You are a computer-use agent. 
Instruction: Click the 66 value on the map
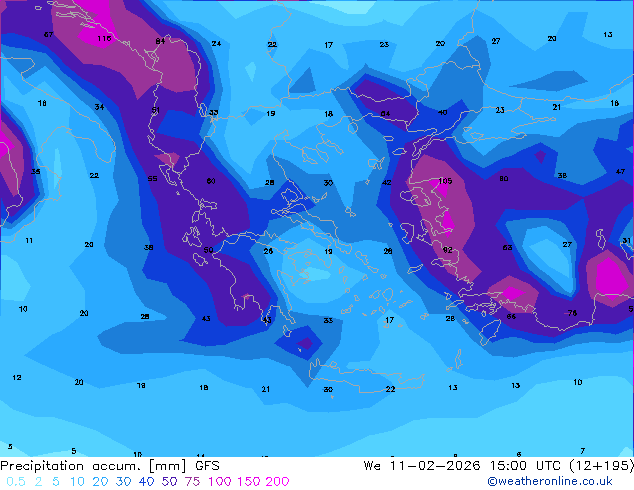click(511, 316)
